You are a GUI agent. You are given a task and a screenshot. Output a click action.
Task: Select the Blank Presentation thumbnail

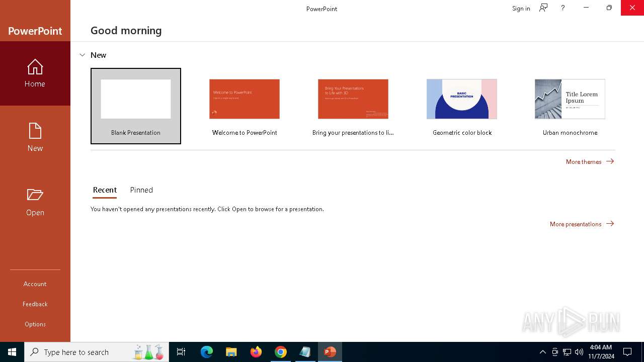click(136, 106)
